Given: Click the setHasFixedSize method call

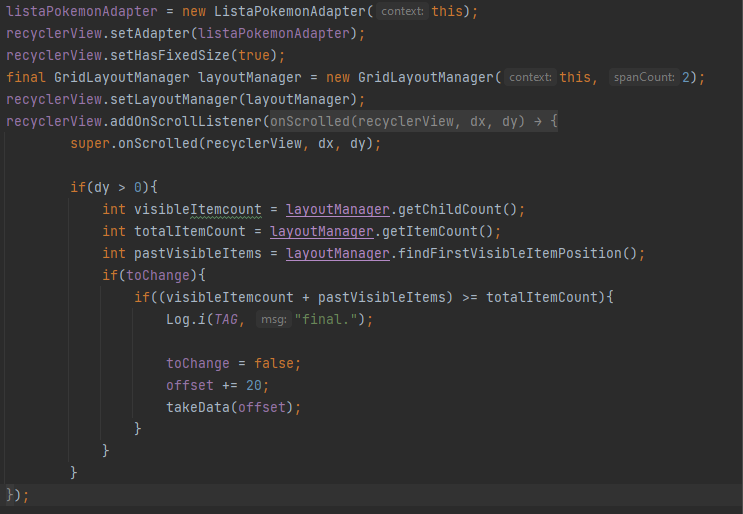Looking at the screenshot, I should (x=170, y=55).
